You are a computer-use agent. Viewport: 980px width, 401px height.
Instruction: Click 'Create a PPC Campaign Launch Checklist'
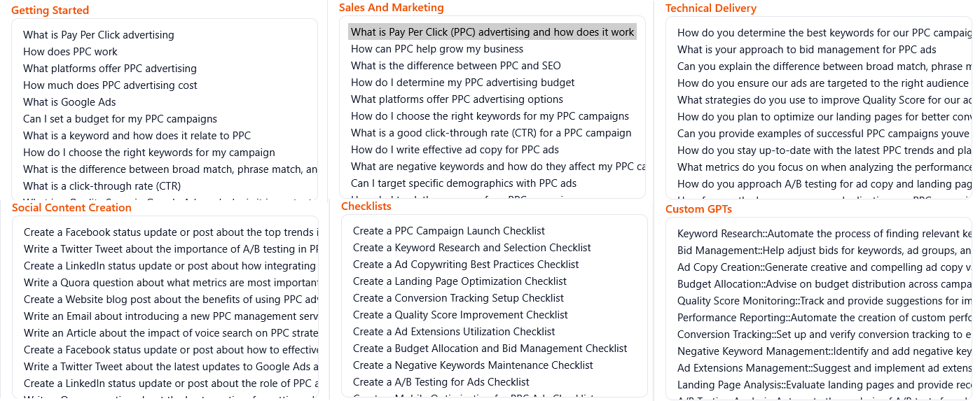448,231
